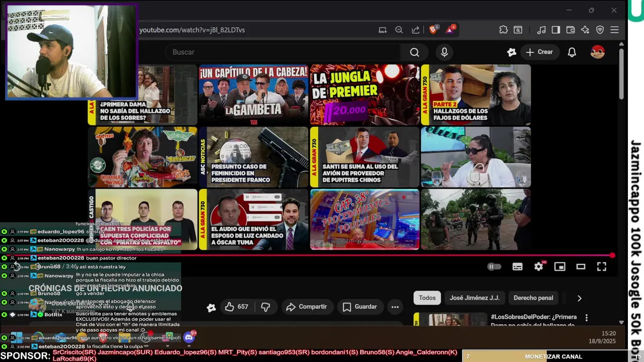Click the share page icon in address bar
This screenshot has height=362, width=644.
coord(416,30)
